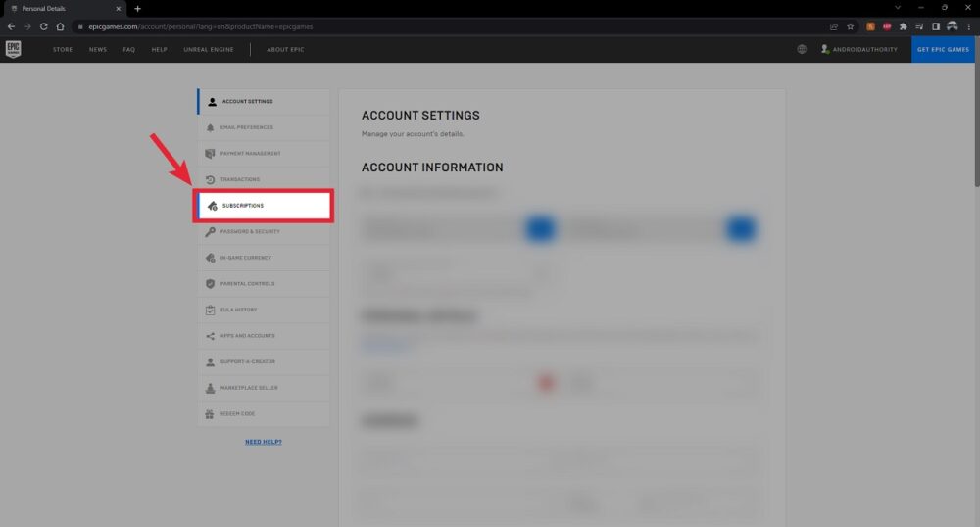
Task: Click the Get Epic Games button
Action: [943, 49]
